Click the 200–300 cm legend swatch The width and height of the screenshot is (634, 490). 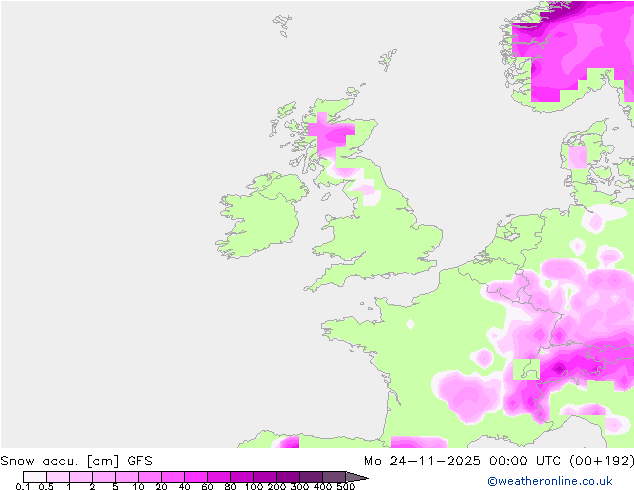coord(288,477)
